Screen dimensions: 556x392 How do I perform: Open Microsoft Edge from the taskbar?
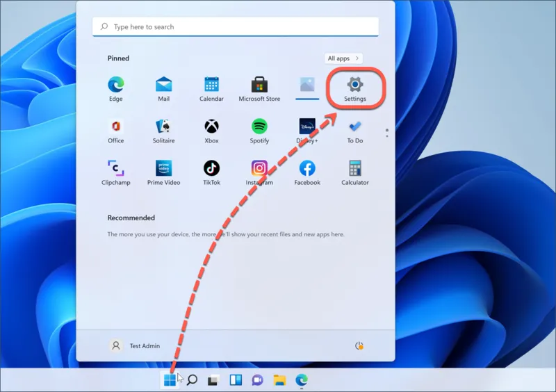coord(302,380)
